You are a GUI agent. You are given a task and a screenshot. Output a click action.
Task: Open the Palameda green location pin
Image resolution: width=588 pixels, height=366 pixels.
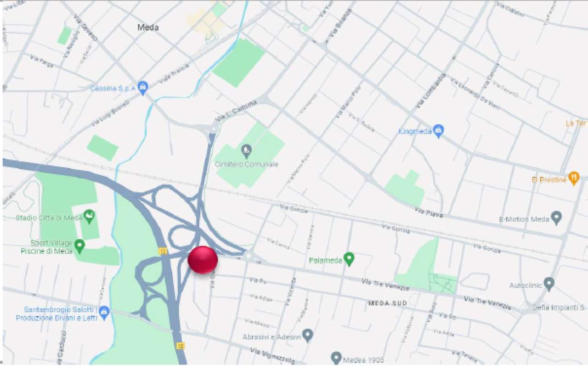coord(350,260)
